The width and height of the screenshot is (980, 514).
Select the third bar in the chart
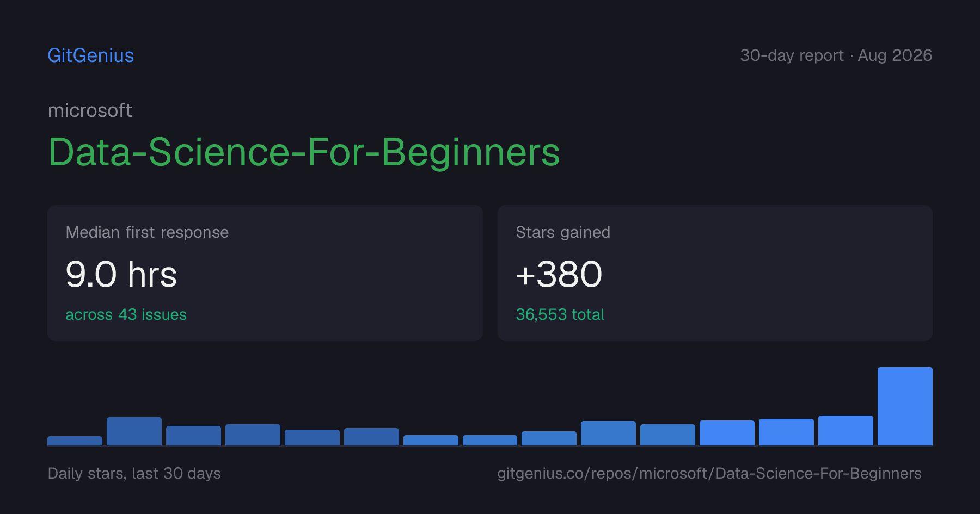pyautogui.click(x=193, y=436)
